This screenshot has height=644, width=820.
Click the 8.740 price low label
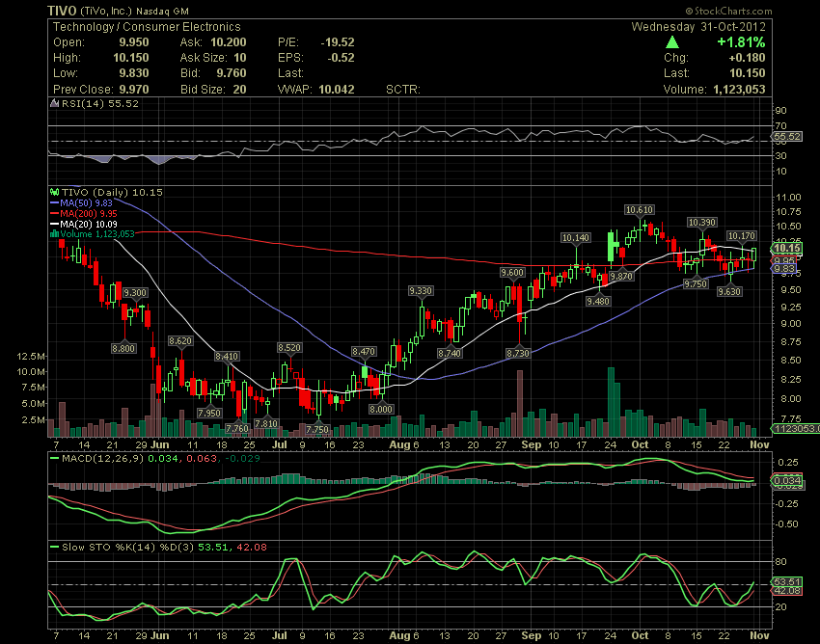click(x=450, y=354)
